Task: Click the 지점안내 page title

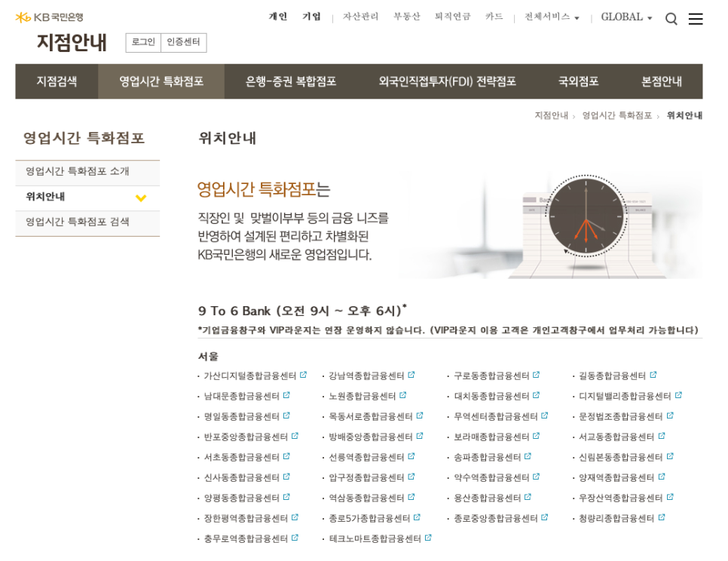Action: (x=72, y=43)
